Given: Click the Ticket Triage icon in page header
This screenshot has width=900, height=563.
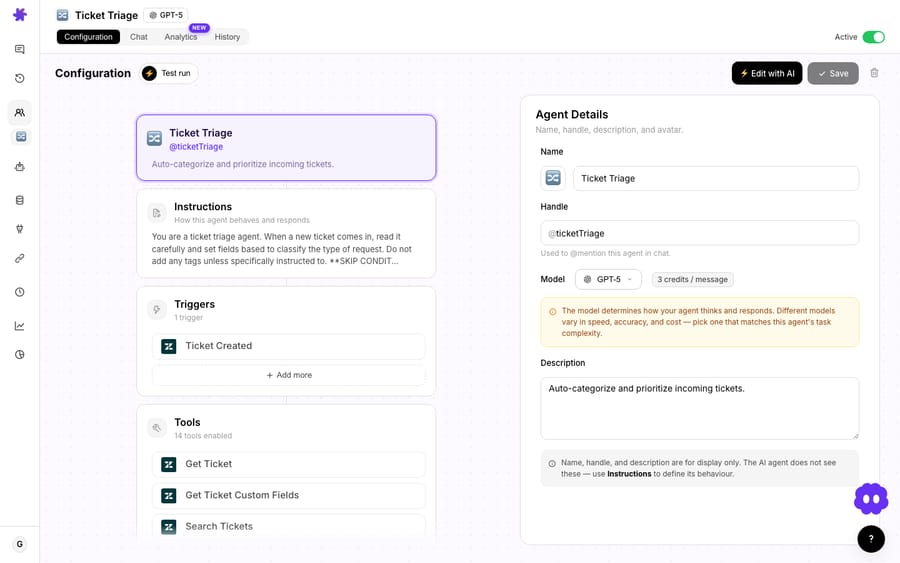Looking at the screenshot, I should pos(63,15).
